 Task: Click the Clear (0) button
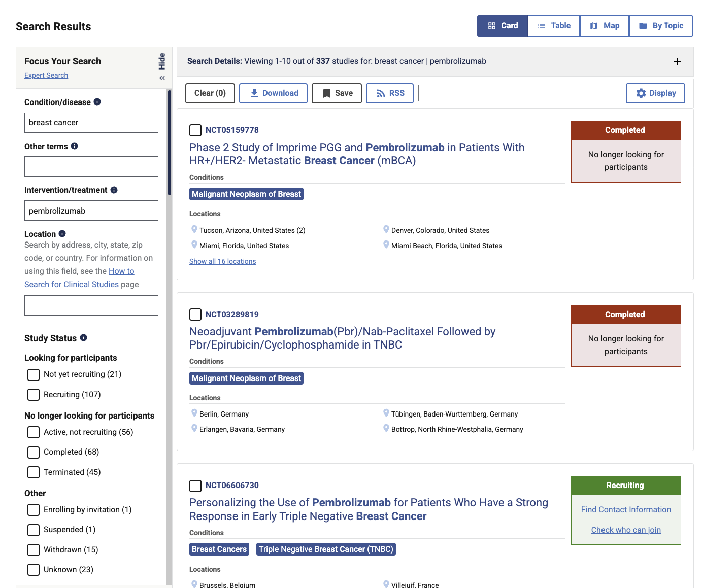[210, 93]
